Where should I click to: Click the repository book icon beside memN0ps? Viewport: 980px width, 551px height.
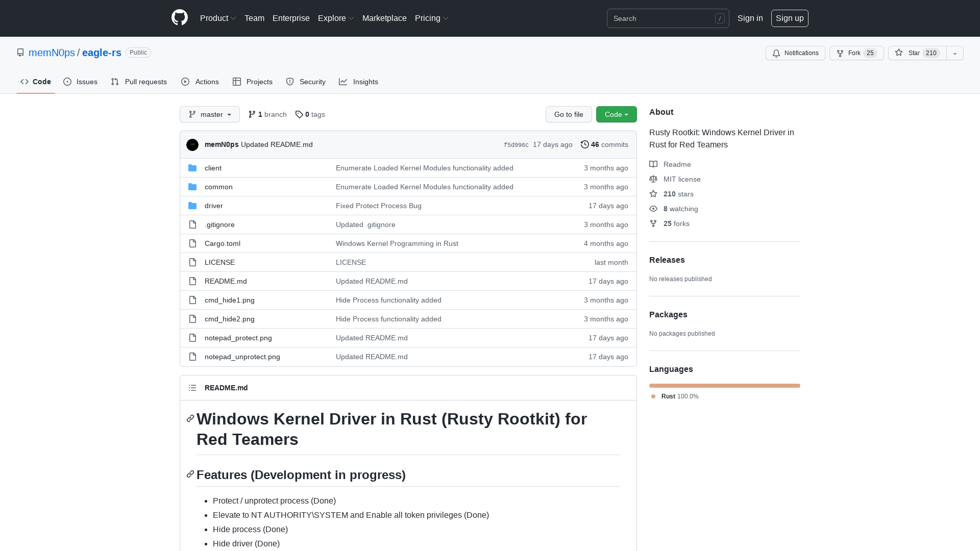20,53
